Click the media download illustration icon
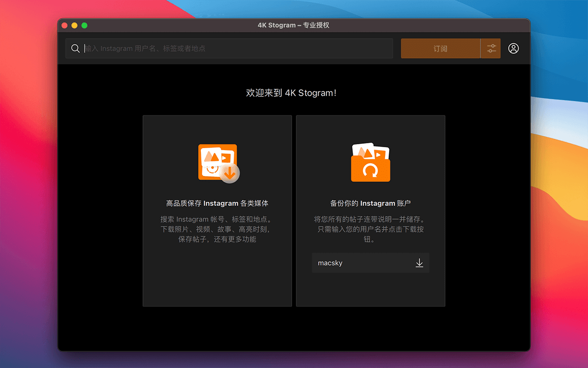Screen dimensions: 588x368 [219, 163]
